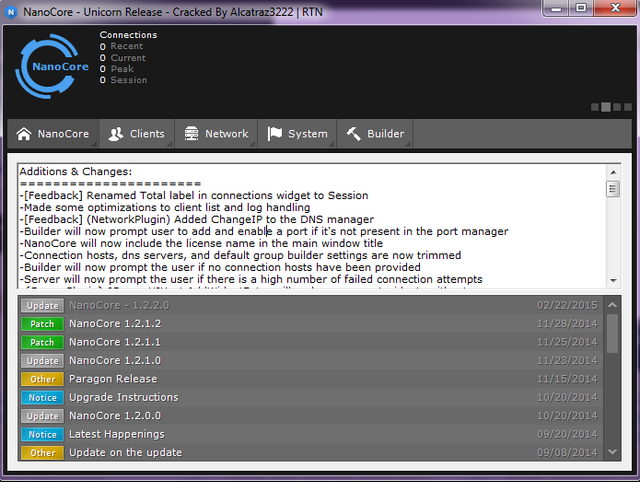
Task: Click the date 11/28/2014
Action: tap(567, 324)
